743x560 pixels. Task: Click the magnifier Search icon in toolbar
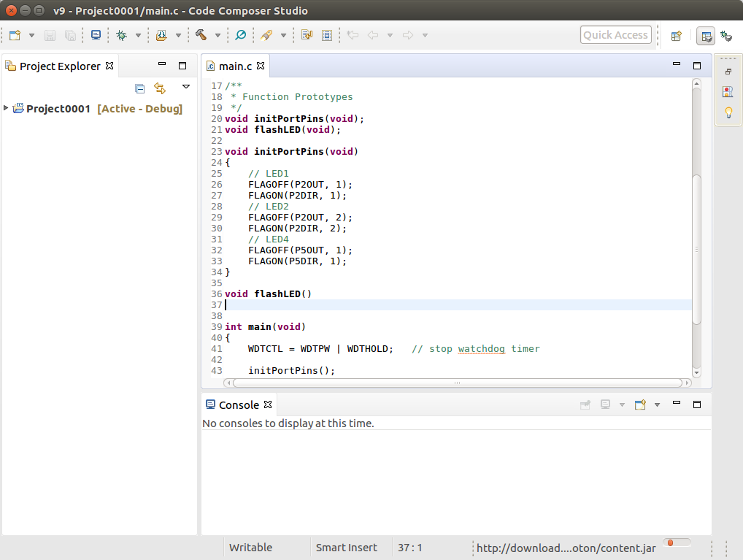pyautogui.click(x=241, y=35)
